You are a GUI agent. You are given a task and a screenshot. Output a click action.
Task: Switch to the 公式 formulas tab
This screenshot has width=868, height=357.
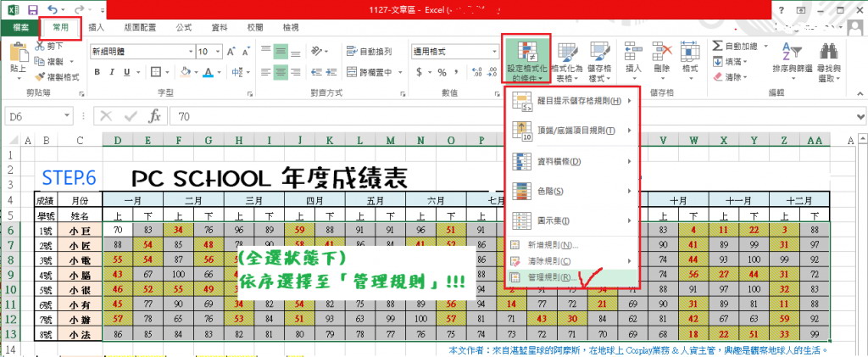[x=184, y=27]
